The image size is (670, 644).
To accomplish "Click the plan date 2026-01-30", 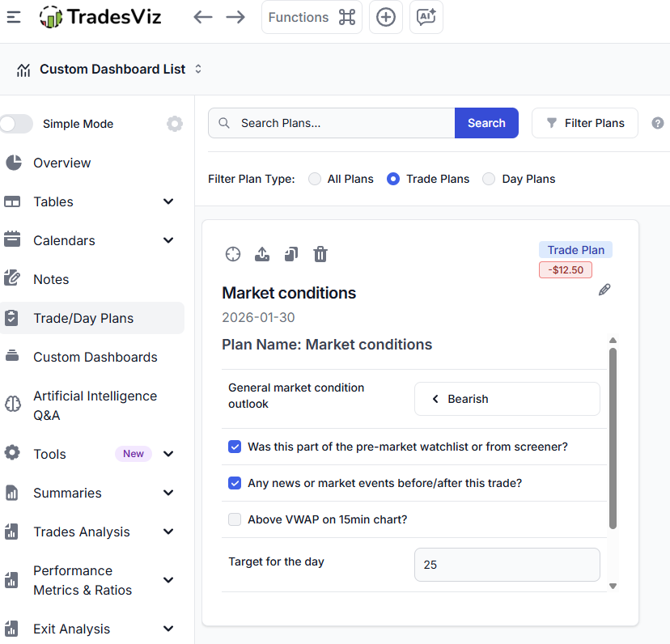I will 258,317.
